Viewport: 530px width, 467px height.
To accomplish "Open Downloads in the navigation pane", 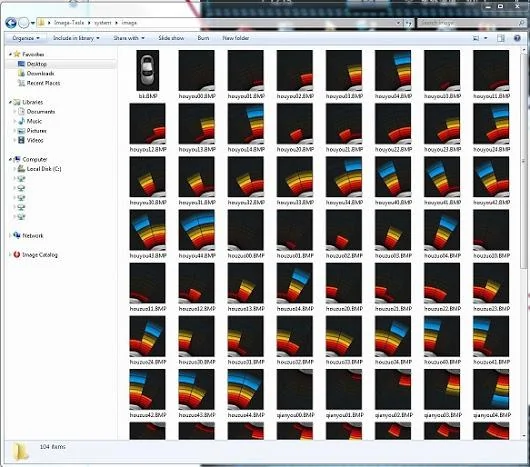I will (x=40, y=73).
